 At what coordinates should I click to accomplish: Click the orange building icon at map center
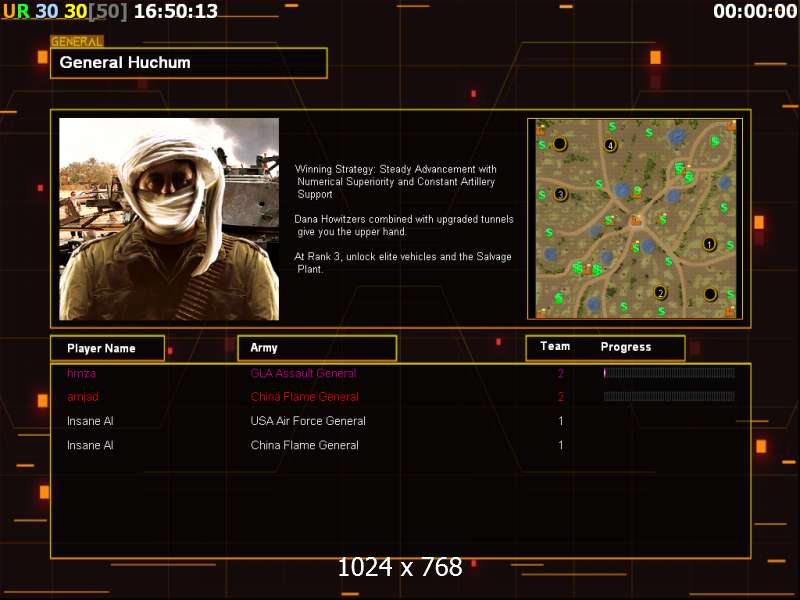click(635, 220)
